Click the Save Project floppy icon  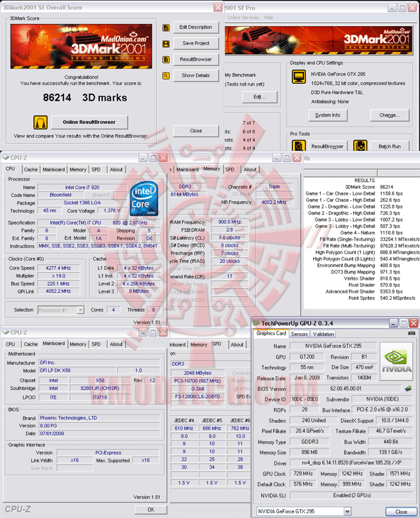166,44
